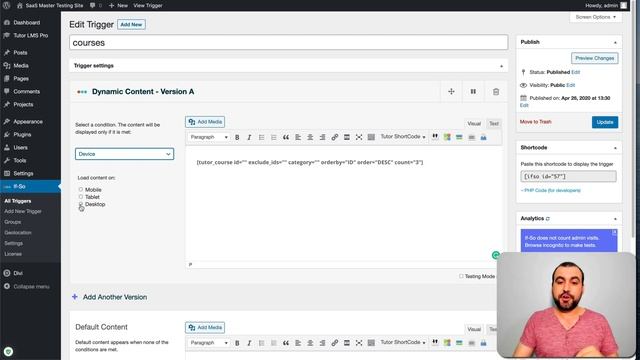Open Tutor LMS Pro menu
Screen dimensions: 640x360
click(x=30, y=36)
